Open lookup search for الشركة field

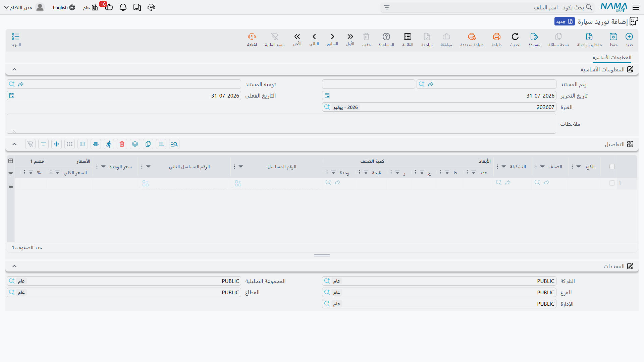point(327,281)
